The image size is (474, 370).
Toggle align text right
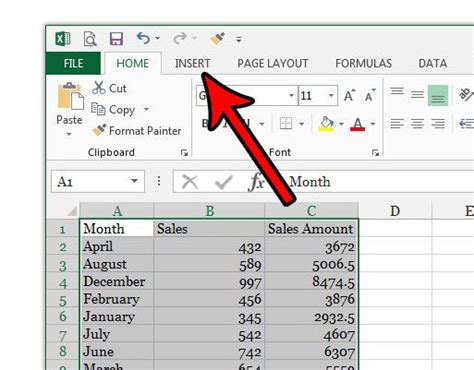coord(438,124)
